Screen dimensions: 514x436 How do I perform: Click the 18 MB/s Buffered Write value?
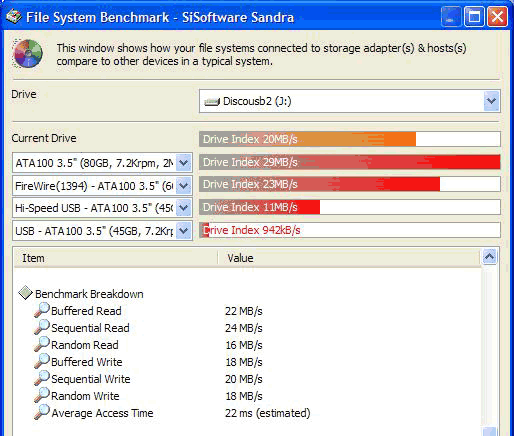[244, 362]
